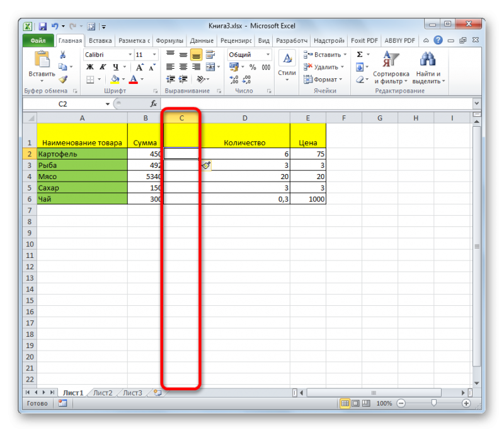Decrease indent icon
Image resolution: width=504 pixels, height=432 pixels.
pos(170,79)
